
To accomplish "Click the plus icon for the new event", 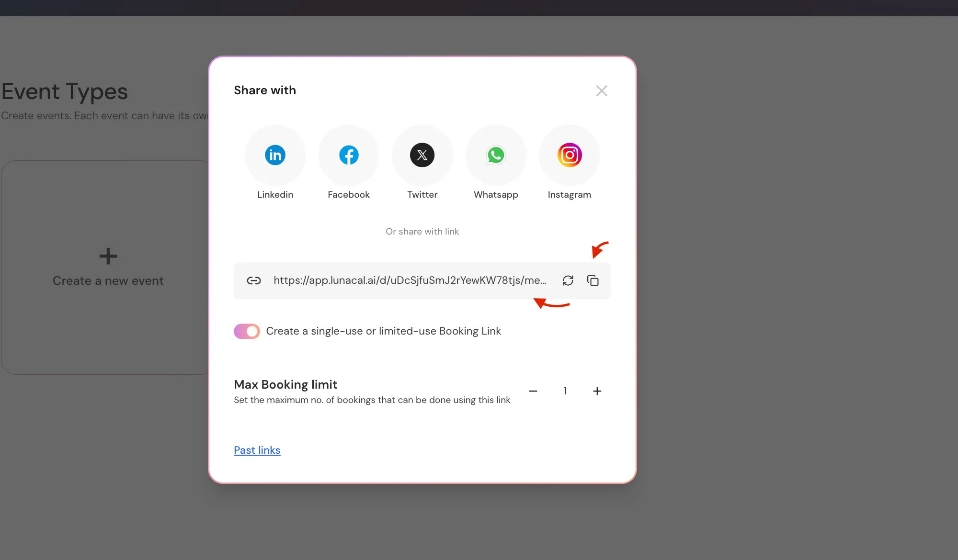I will (108, 256).
